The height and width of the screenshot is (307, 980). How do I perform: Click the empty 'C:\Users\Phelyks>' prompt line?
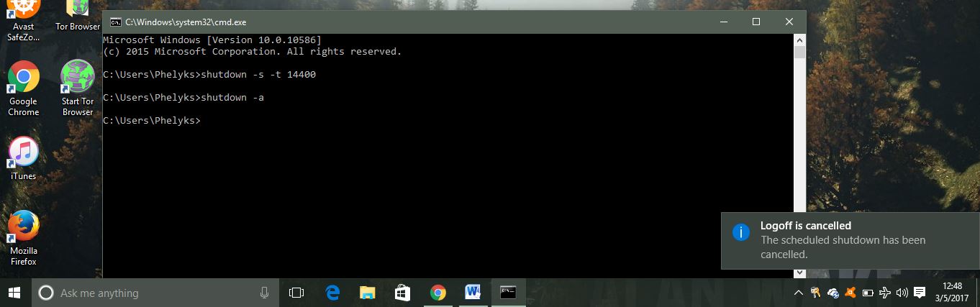pos(152,121)
